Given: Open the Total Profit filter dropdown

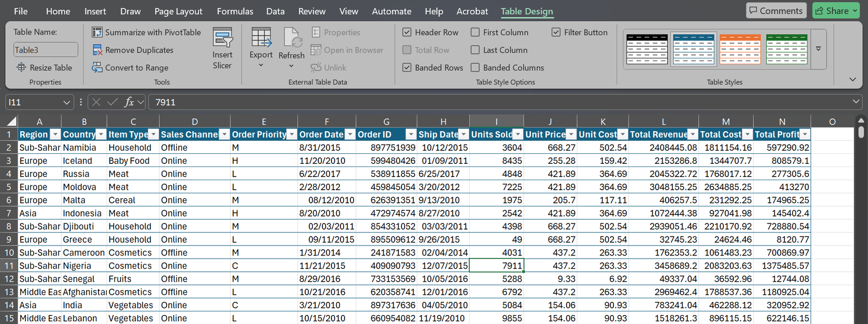Looking at the screenshot, I should pyautogui.click(x=804, y=134).
